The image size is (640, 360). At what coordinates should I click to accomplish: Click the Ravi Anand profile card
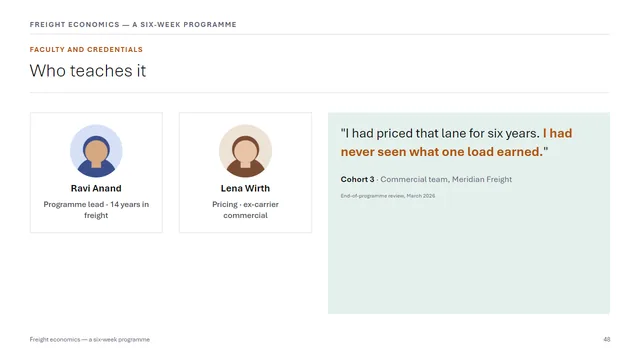click(x=96, y=173)
